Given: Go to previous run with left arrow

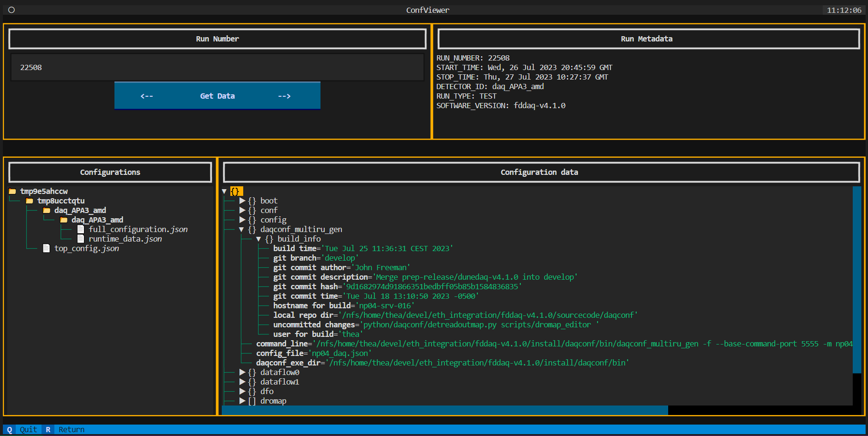Looking at the screenshot, I should (147, 96).
